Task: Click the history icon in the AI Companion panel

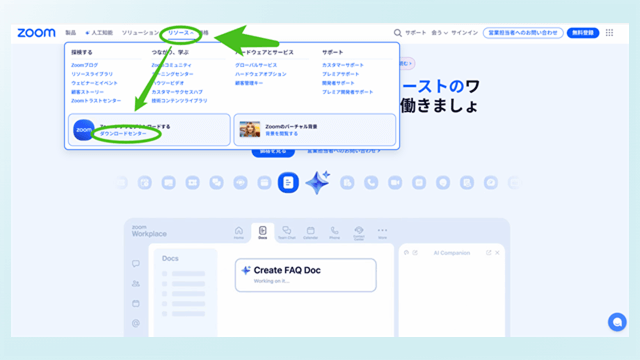Action: click(x=406, y=253)
